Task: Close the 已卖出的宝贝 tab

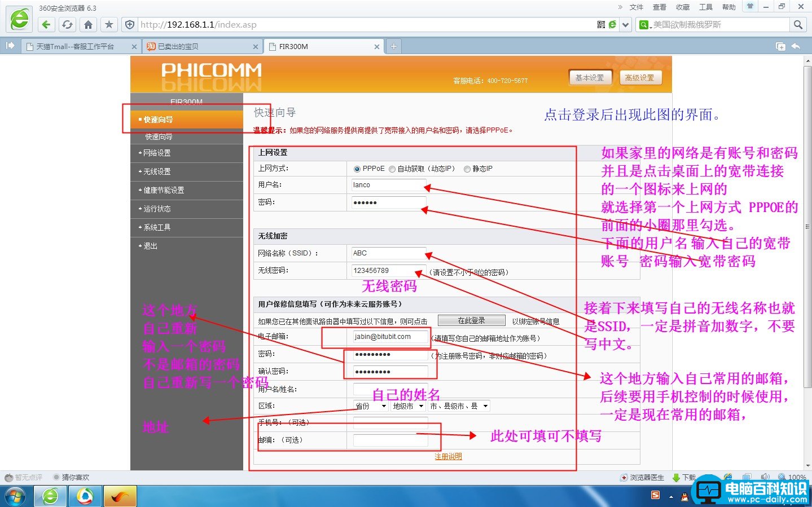Action: (255, 47)
